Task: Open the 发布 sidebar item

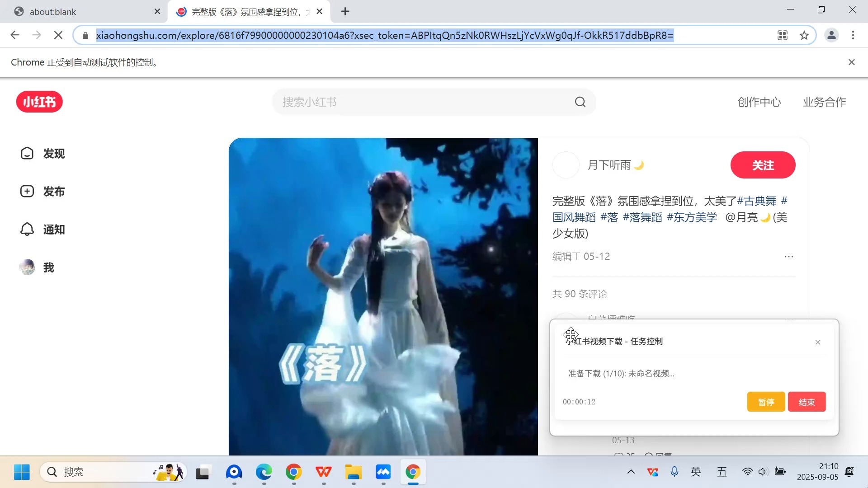Action: tap(43, 192)
